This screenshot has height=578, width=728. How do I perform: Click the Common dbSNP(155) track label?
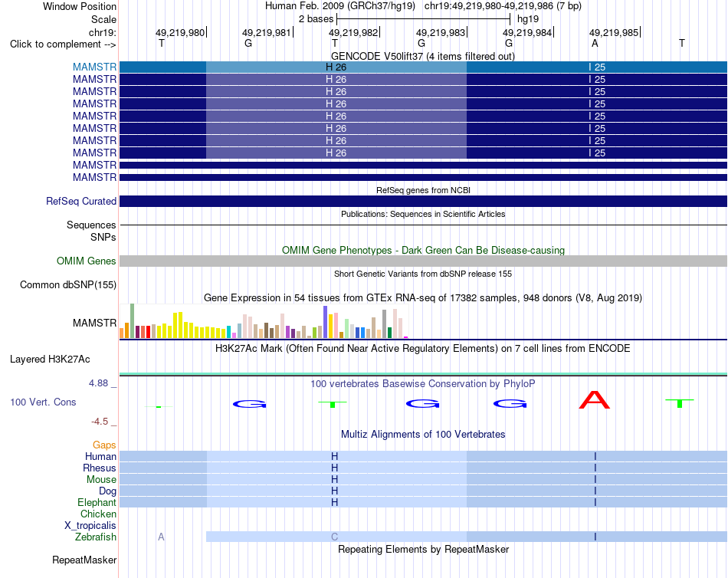click(x=67, y=285)
